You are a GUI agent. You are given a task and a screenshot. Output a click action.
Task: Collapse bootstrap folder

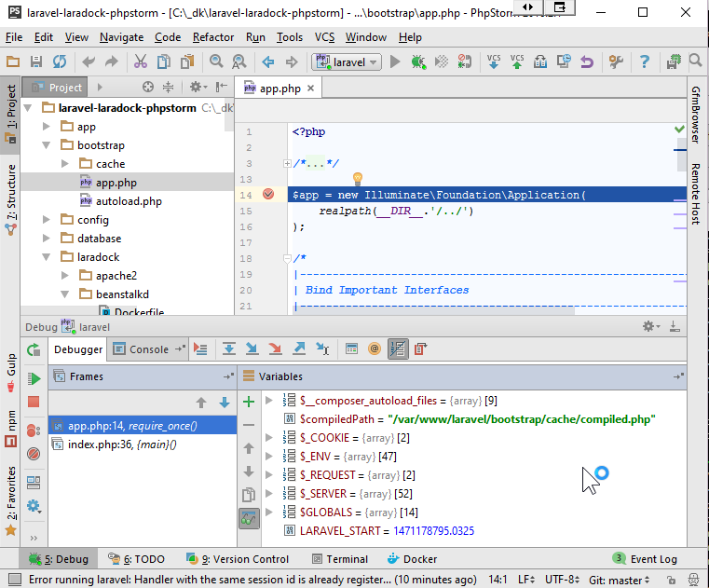click(x=47, y=145)
